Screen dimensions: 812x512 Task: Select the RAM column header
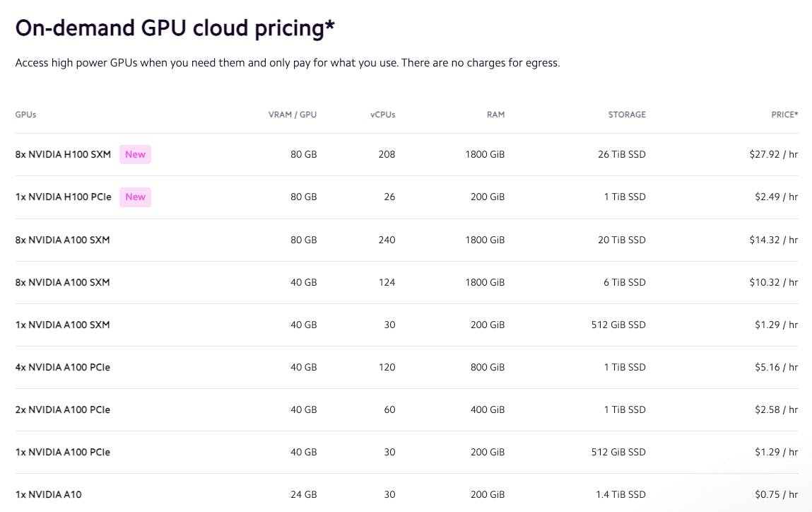495,115
